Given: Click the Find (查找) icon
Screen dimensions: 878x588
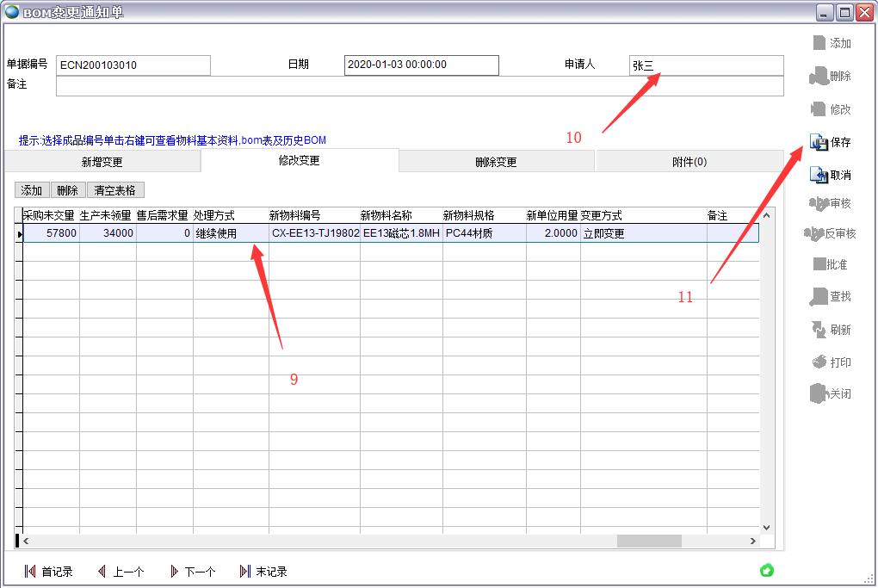Looking at the screenshot, I should click(818, 297).
